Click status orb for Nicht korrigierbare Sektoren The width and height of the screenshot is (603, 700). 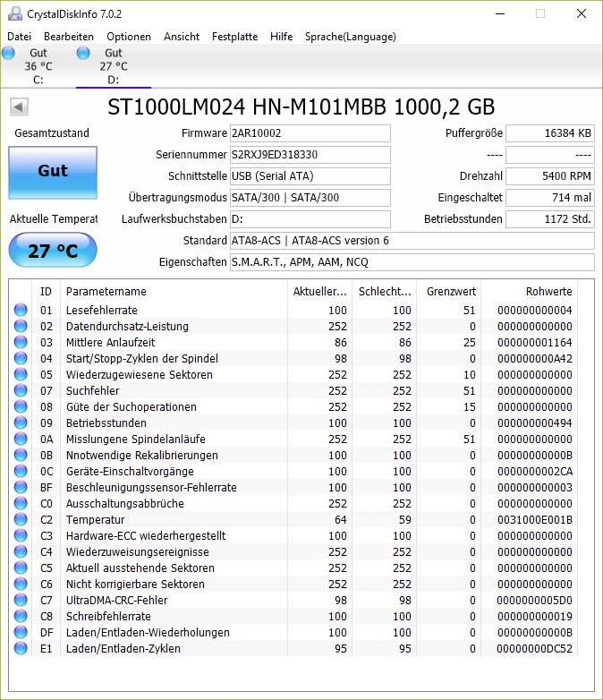[x=21, y=584]
